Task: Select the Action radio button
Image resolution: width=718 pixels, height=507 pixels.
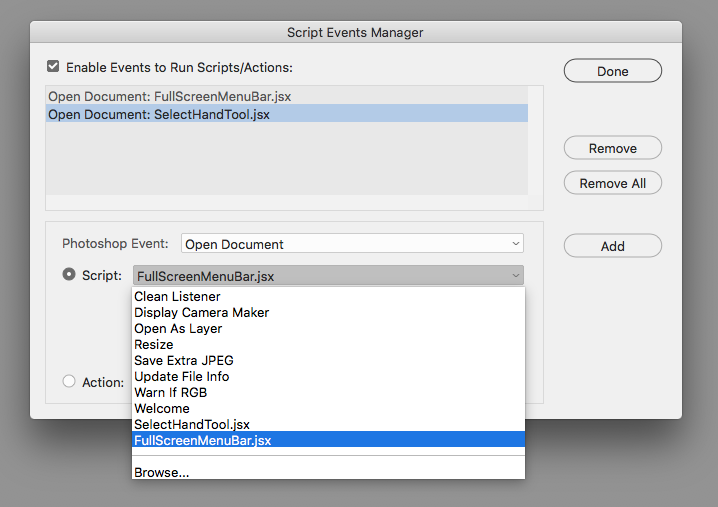Action: [69, 381]
